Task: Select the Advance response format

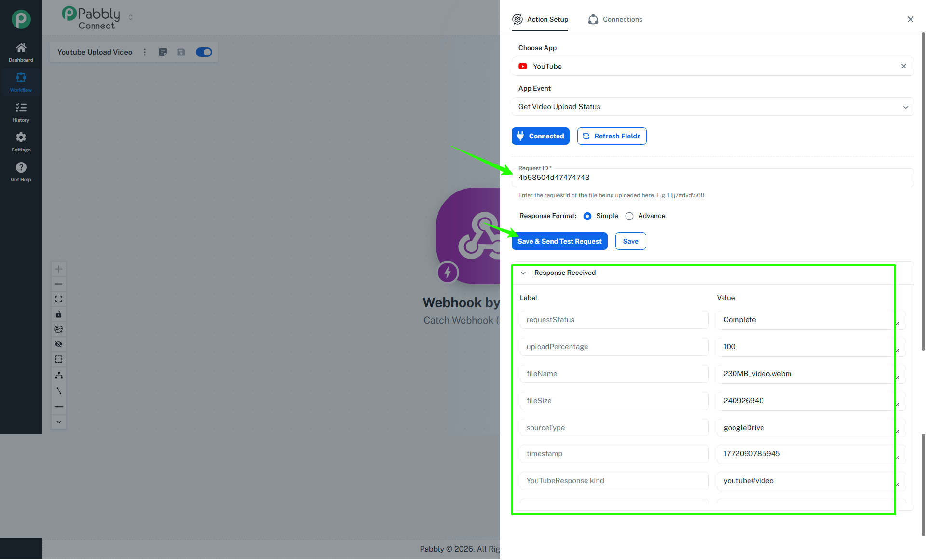Action: click(629, 216)
